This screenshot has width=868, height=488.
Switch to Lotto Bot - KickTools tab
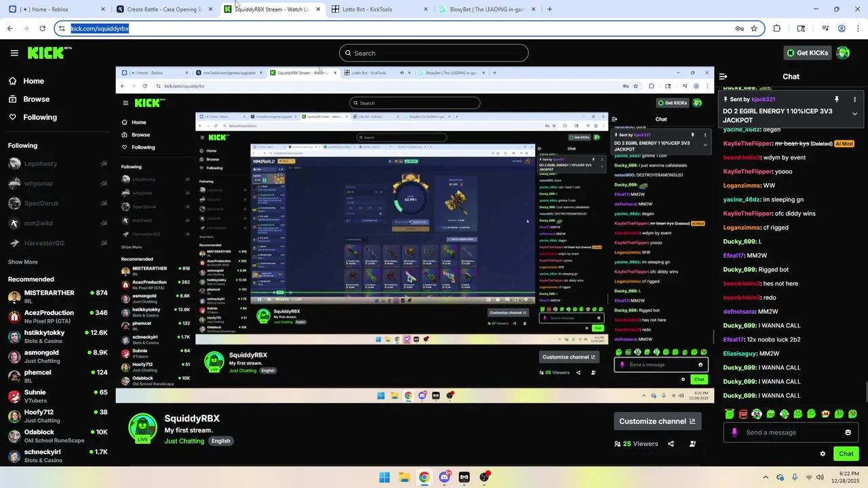coord(380,9)
